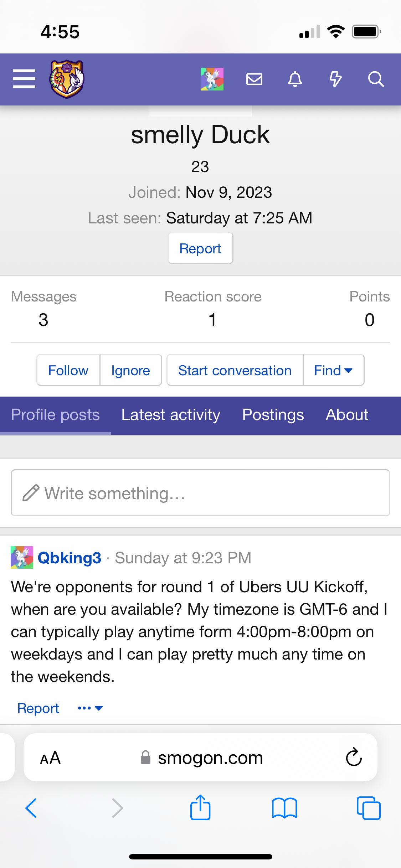401x868 pixels.
Task: Show Safari tabs overview icon
Action: 369,808
